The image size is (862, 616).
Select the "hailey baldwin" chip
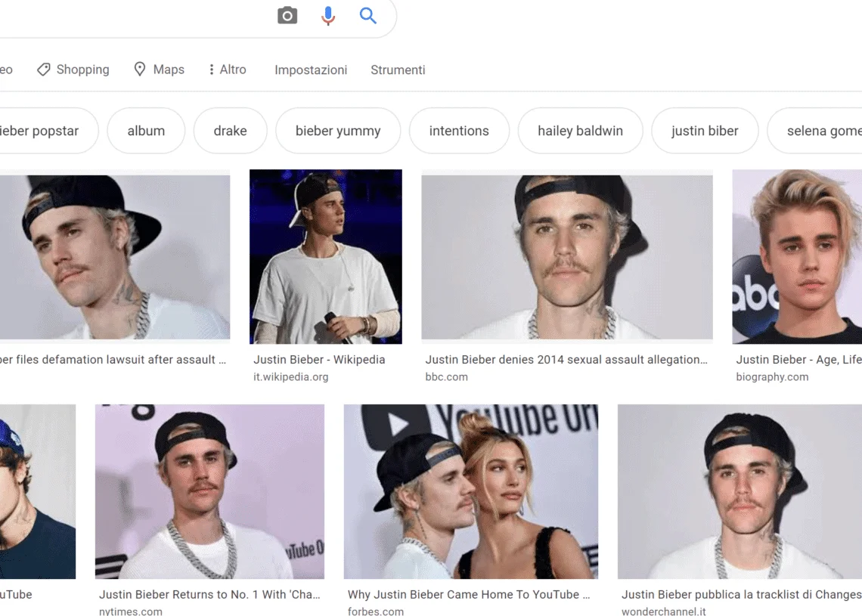click(x=580, y=131)
